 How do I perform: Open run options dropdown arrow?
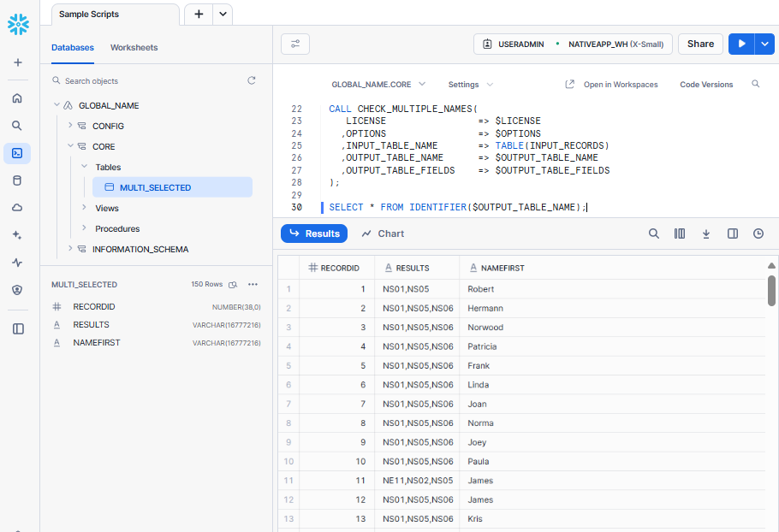(764, 44)
